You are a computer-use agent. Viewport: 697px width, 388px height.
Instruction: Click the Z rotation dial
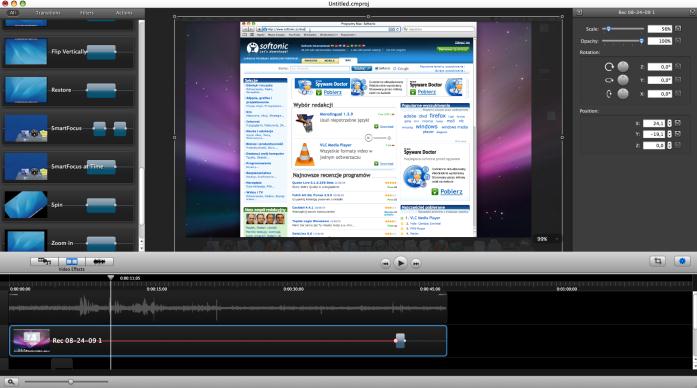[623, 67]
